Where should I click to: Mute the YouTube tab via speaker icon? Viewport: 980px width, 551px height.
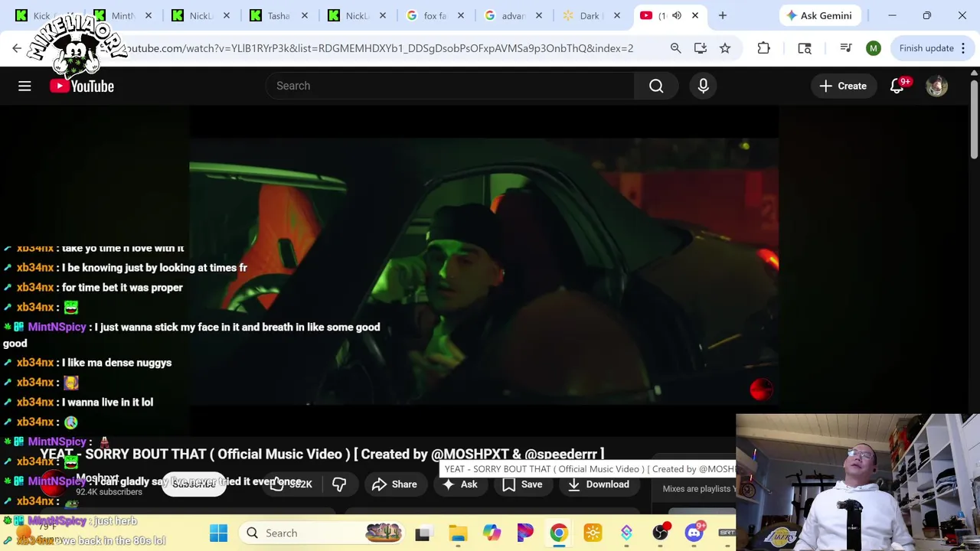676,15
